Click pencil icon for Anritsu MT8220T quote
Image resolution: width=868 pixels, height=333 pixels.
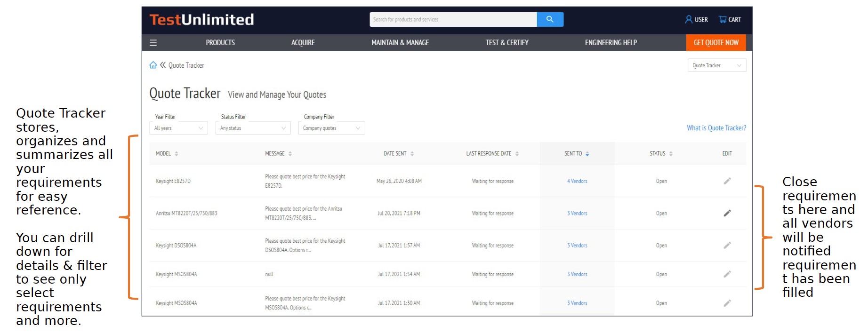(727, 213)
